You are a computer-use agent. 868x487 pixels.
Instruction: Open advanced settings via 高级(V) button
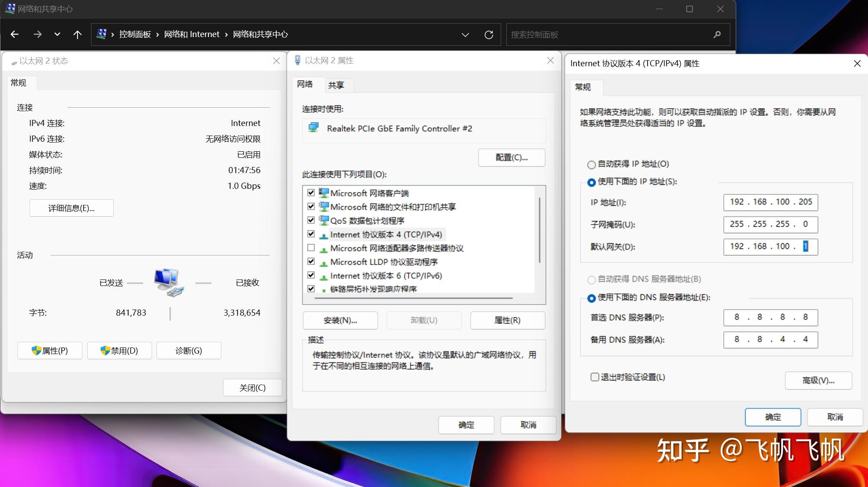818,380
